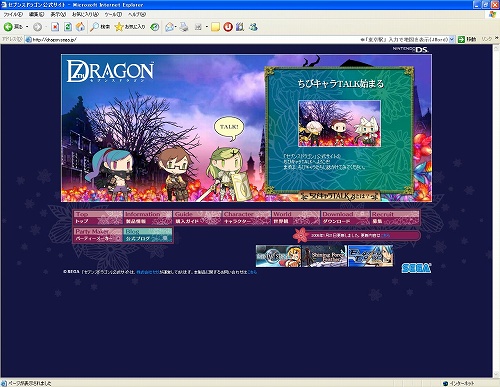Open the blonde girl game banner
The image size is (500, 387).
[x=278, y=256]
